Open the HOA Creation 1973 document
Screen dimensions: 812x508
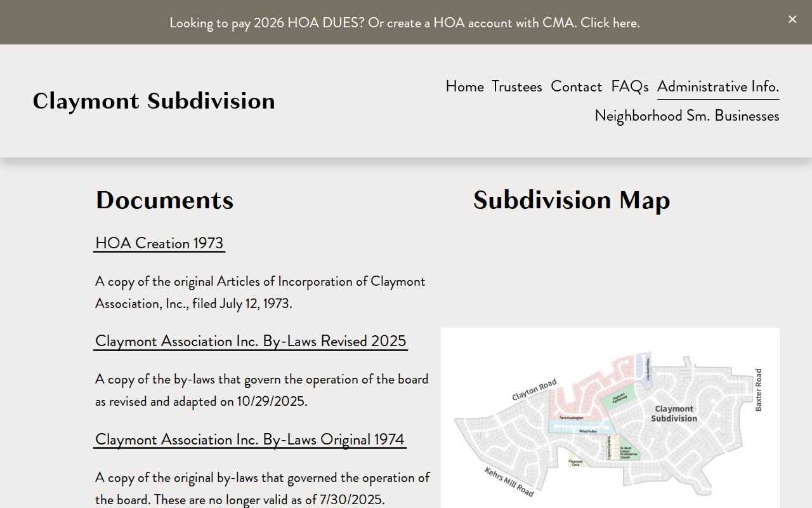click(159, 243)
